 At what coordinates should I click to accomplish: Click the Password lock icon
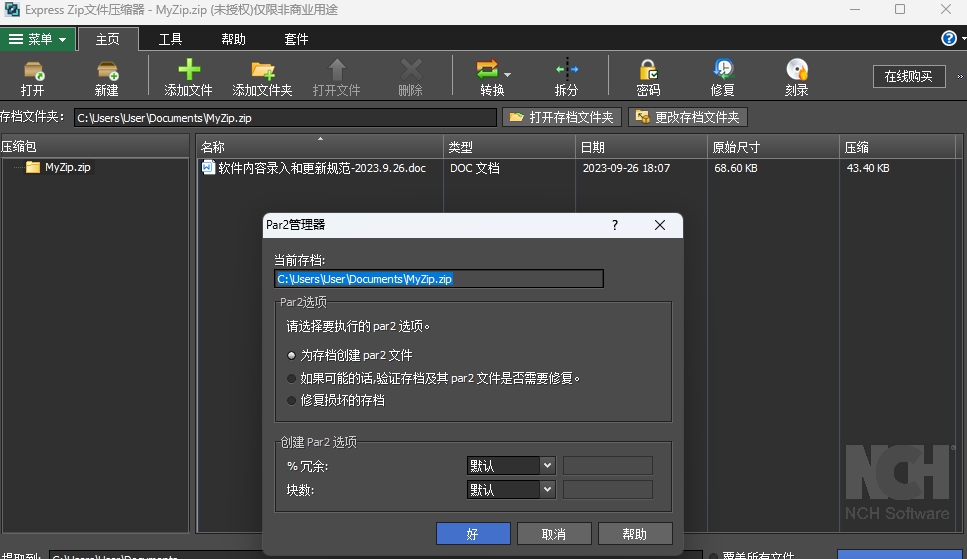click(648, 70)
